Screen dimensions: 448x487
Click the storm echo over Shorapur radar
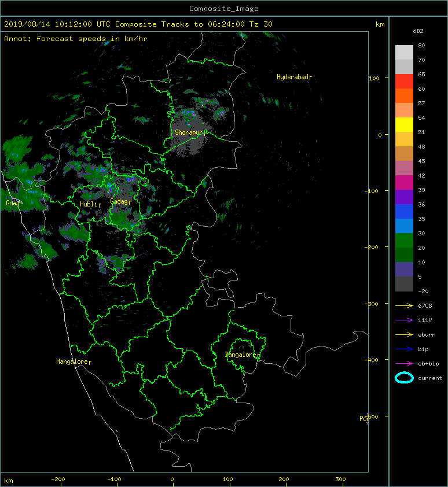coord(190,134)
